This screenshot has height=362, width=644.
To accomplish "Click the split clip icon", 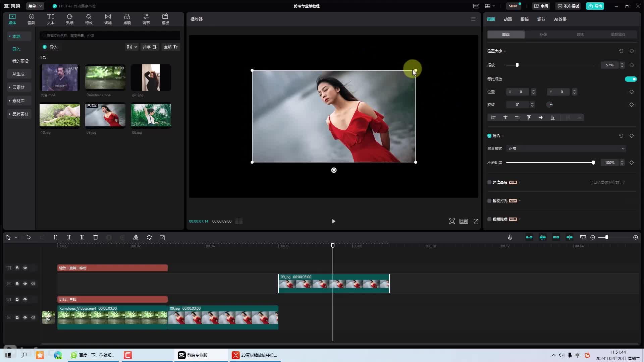I will pos(55,237).
